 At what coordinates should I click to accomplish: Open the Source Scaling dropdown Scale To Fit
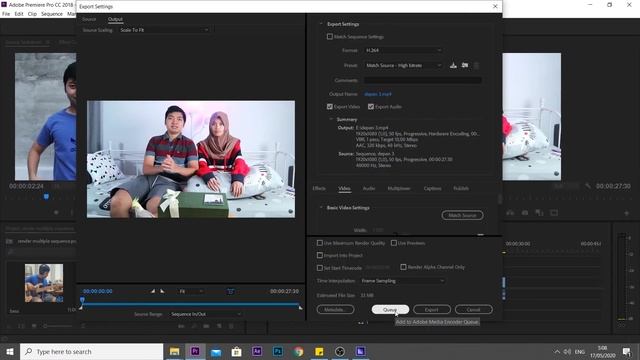click(164, 30)
